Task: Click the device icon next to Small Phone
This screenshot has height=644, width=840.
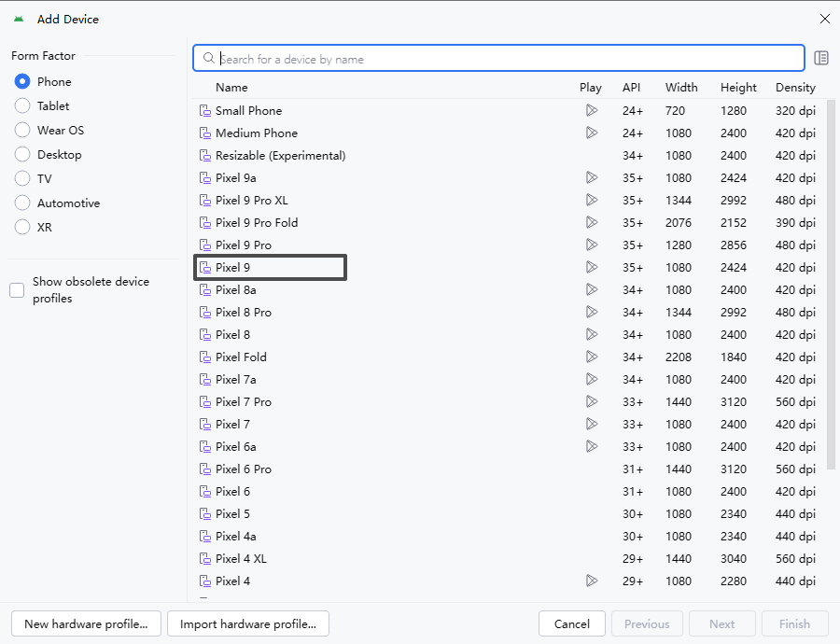Action: point(205,111)
